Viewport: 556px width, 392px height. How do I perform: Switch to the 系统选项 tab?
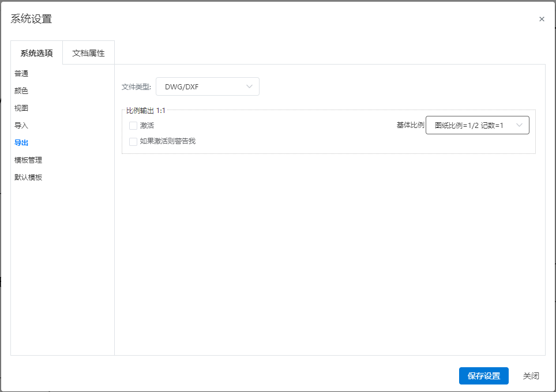click(36, 53)
